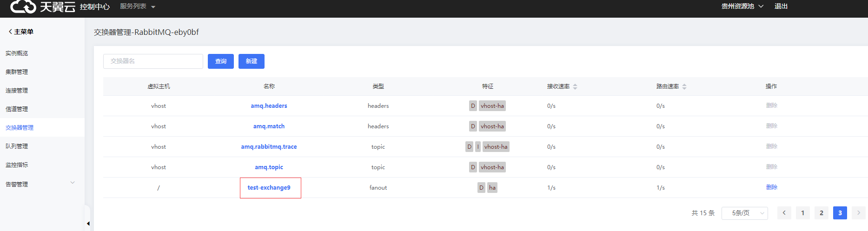Viewport: 868px width, 231px height.
Task: Go to previous page arrow in pagination
Action: pos(784,213)
